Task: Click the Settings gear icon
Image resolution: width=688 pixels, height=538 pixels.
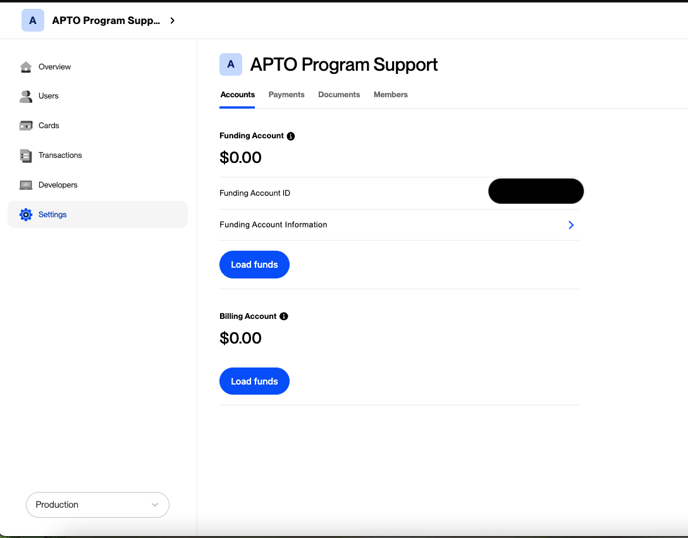Action: point(26,215)
